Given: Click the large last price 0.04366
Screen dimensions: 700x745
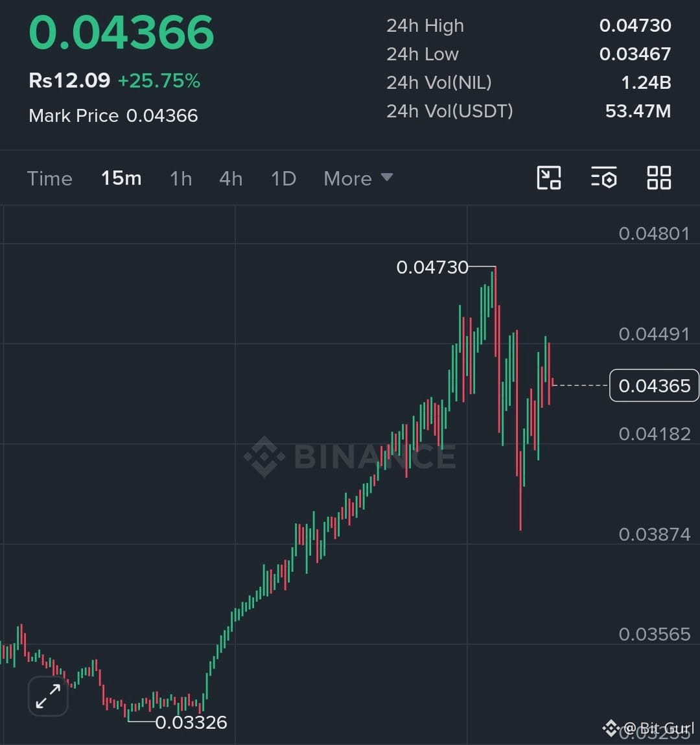Looking at the screenshot, I should (122, 32).
